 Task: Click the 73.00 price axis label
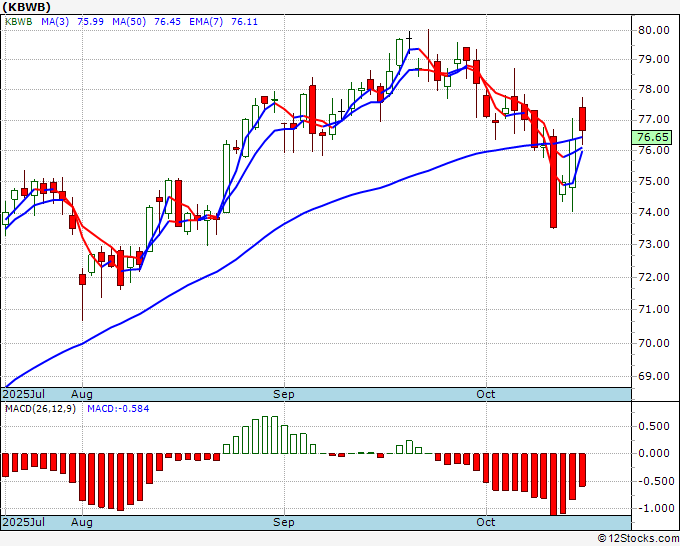(654, 244)
